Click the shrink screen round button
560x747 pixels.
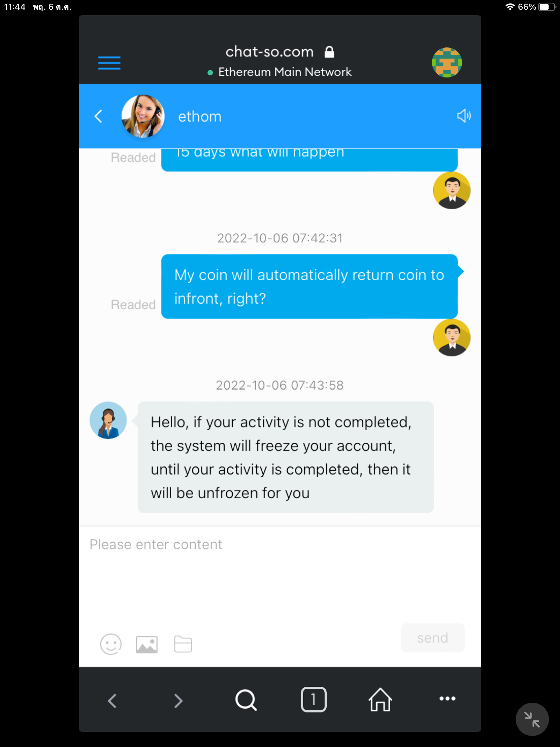click(532, 720)
